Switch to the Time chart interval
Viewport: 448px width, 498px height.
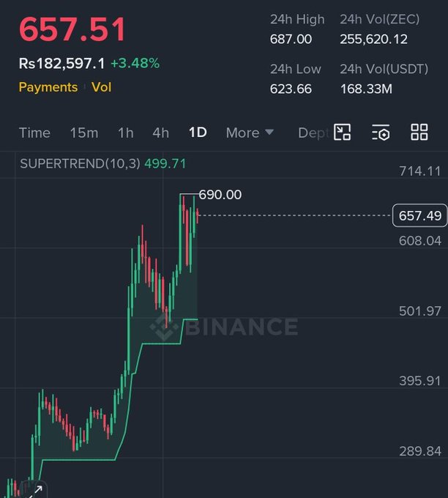tap(34, 133)
